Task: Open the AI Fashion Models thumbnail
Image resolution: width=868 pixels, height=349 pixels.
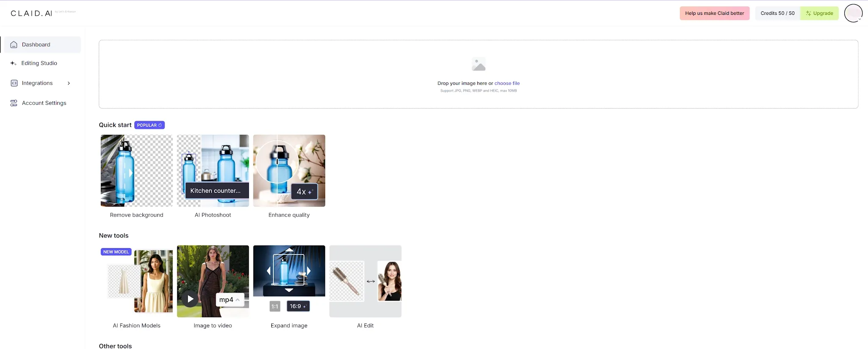Action: [136, 281]
